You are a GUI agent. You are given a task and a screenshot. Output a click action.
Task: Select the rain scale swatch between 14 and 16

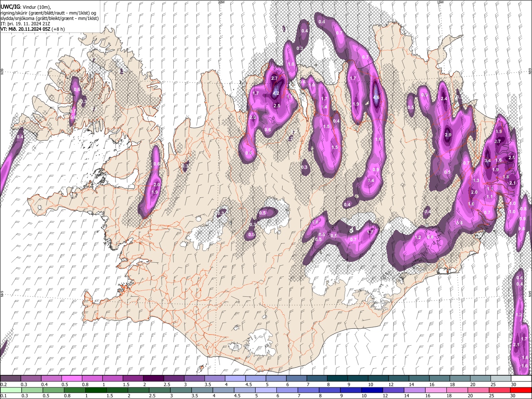[x=415, y=390]
